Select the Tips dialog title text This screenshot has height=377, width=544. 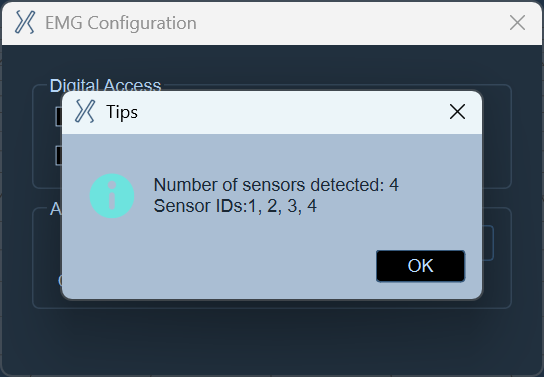122,112
